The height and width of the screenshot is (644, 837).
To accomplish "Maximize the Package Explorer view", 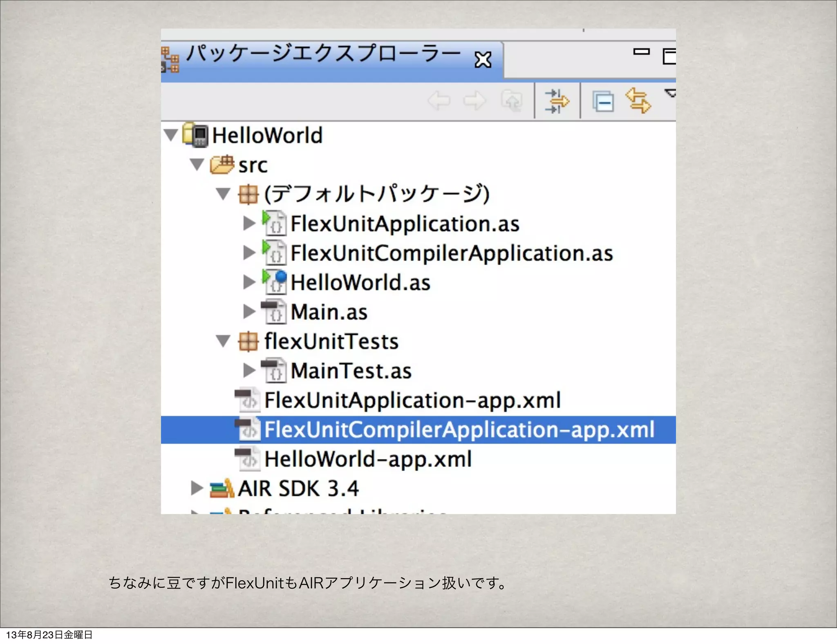I will point(669,56).
